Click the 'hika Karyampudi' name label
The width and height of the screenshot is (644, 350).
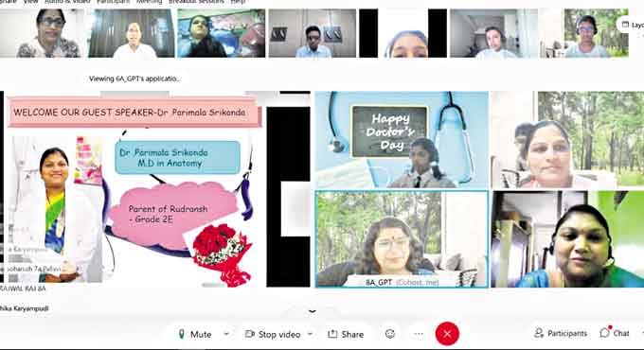25,308
